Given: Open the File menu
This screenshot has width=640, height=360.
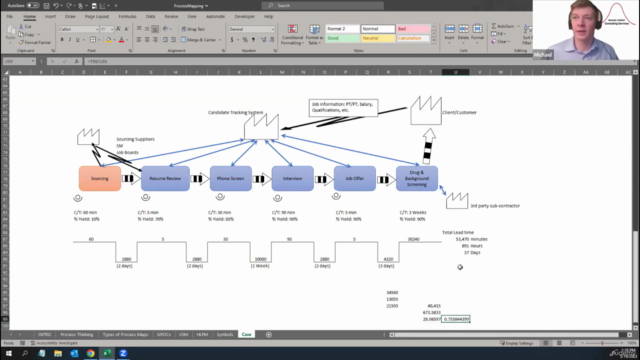Looking at the screenshot, I should click(x=9, y=17).
